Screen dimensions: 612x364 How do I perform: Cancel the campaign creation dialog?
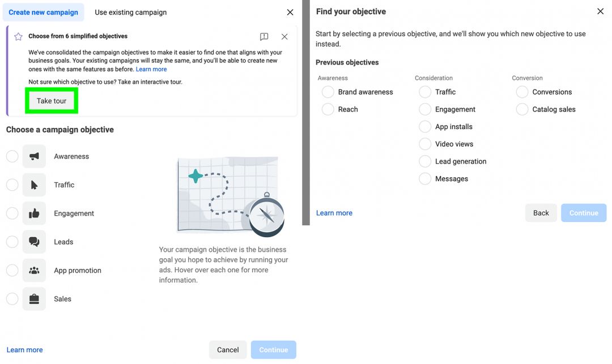pyautogui.click(x=228, y=350)
